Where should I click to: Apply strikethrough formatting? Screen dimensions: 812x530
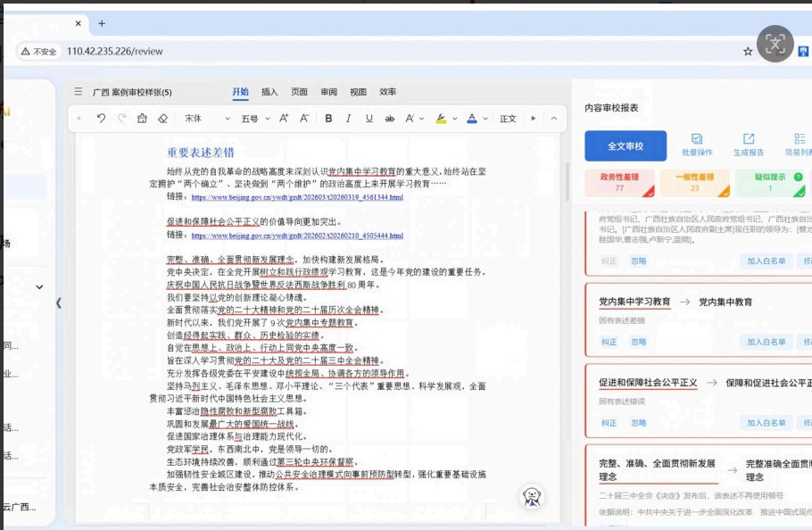coord(389,119)
